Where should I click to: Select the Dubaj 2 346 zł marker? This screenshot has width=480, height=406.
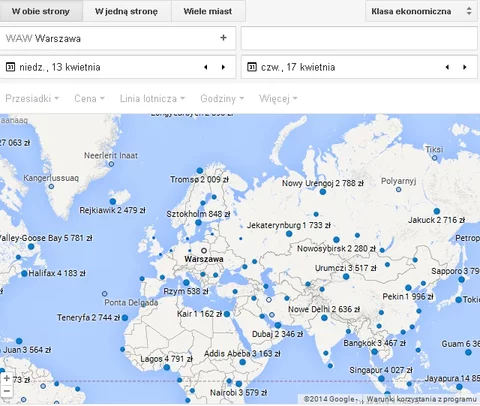tap(278, 325)
